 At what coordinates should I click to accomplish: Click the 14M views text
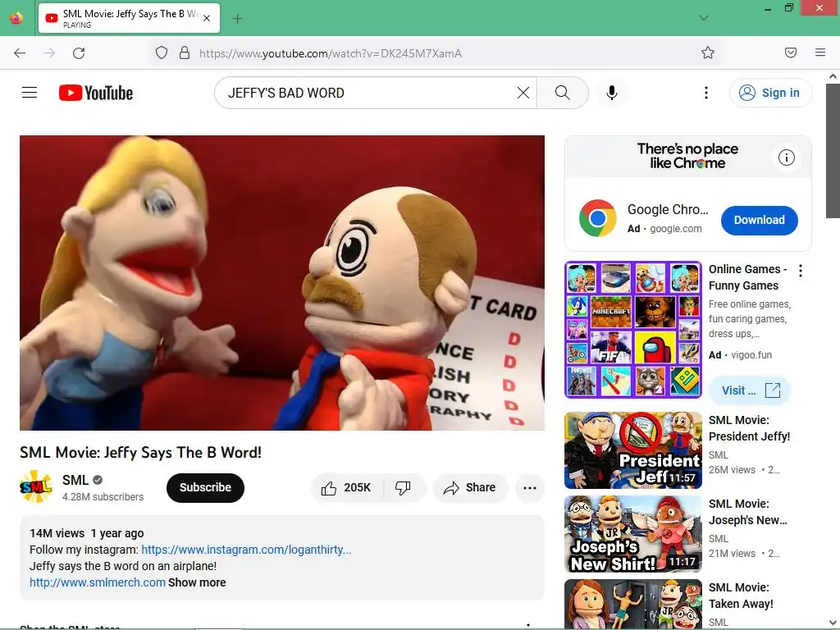(x=57, y=533)
